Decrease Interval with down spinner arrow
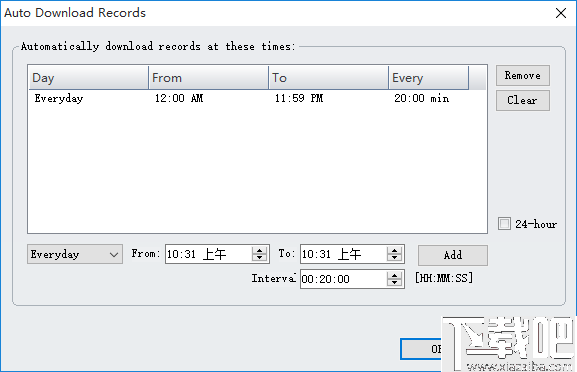Viewport: 577px width, 372px height. click(394, 283)
